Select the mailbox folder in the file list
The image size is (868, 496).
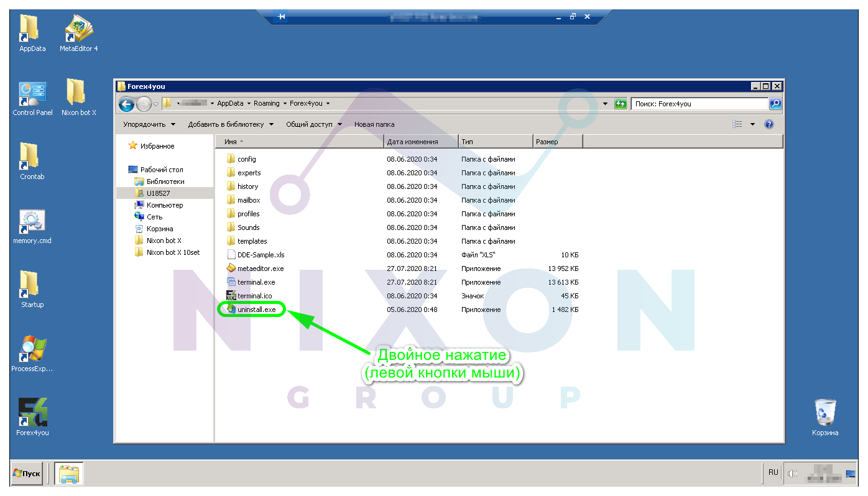point(244,200)
